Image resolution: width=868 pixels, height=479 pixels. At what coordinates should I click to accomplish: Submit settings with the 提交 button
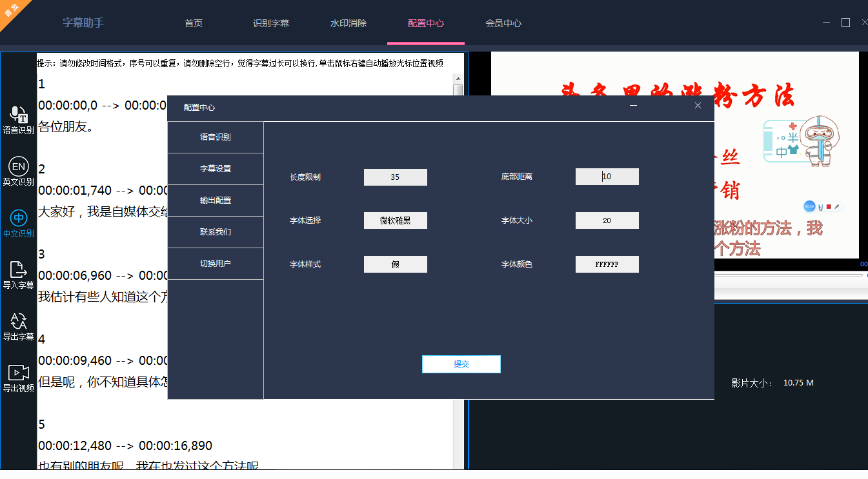(461, 364)
